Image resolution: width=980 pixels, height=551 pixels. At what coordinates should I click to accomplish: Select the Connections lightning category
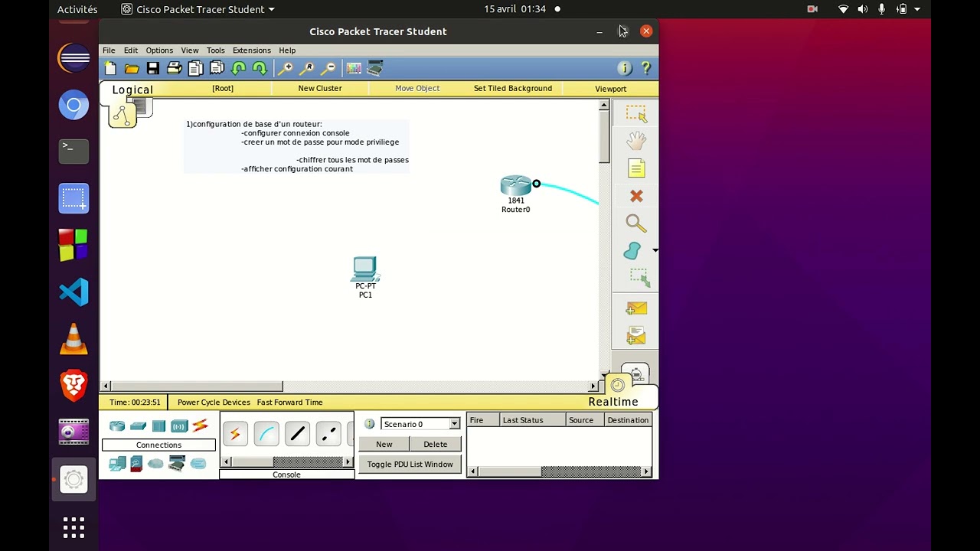200,425
